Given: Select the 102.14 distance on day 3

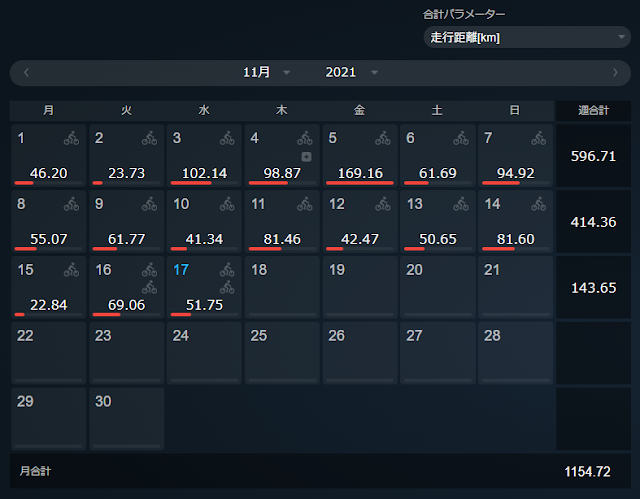Looking at the screenshot, I should pos(204,173).
